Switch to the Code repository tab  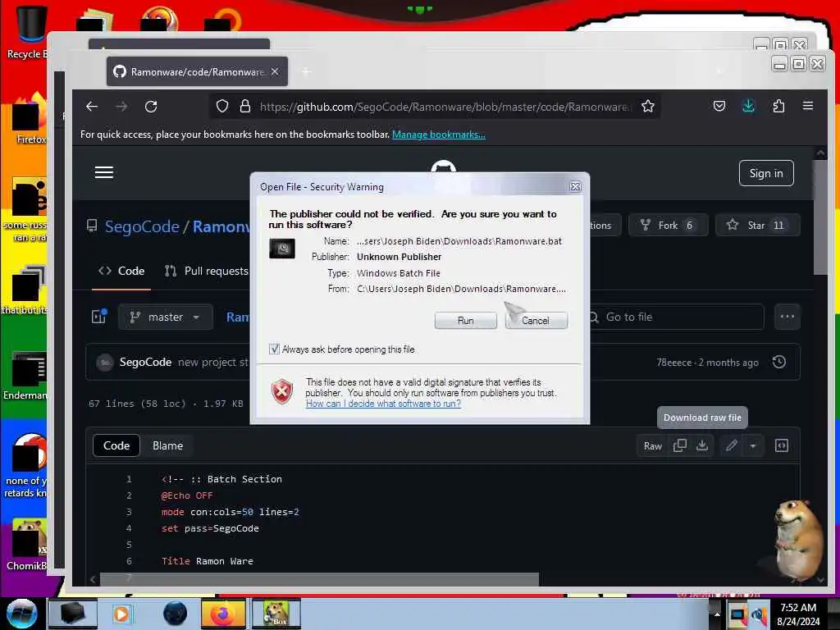click(x=121, y=271)
